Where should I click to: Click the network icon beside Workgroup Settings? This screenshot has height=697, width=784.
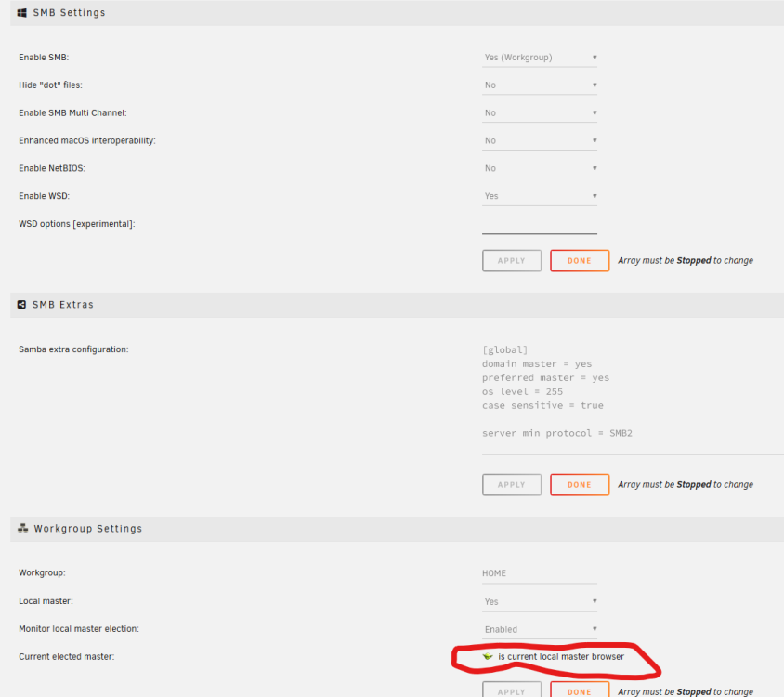point(22,529)
